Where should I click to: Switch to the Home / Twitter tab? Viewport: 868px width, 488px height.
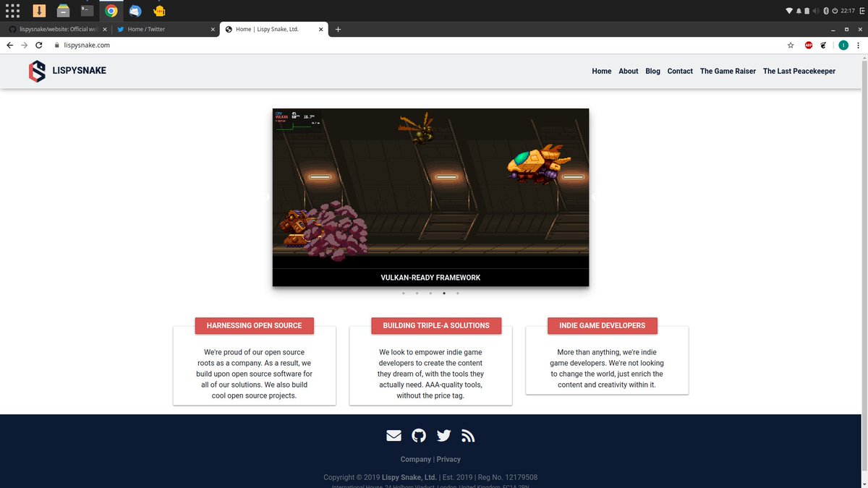click(166, 29)
